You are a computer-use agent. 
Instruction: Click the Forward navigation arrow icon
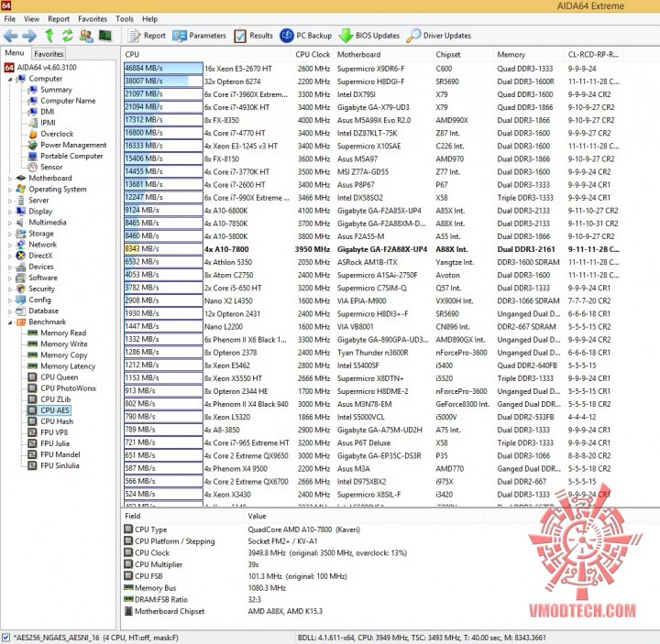point(29,36)
